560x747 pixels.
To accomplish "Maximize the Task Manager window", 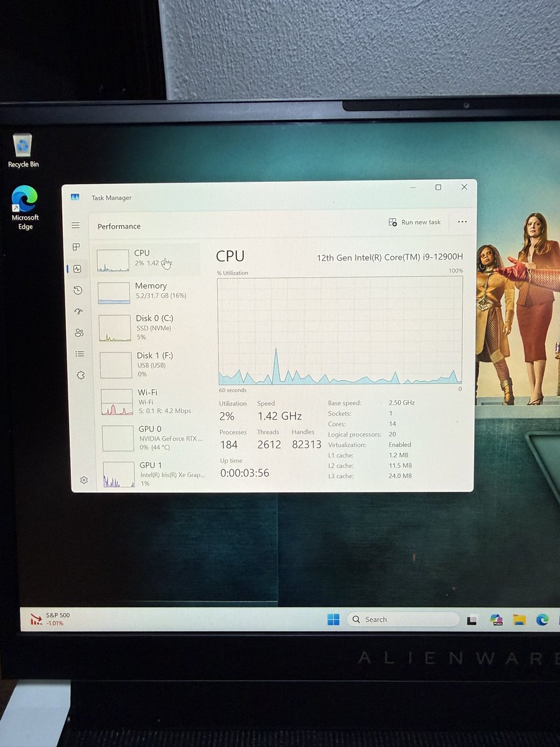I will [438, 187].
